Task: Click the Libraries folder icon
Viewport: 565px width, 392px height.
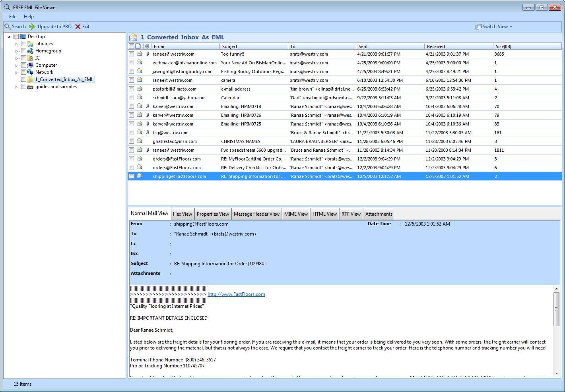Action: pos(30,44)
